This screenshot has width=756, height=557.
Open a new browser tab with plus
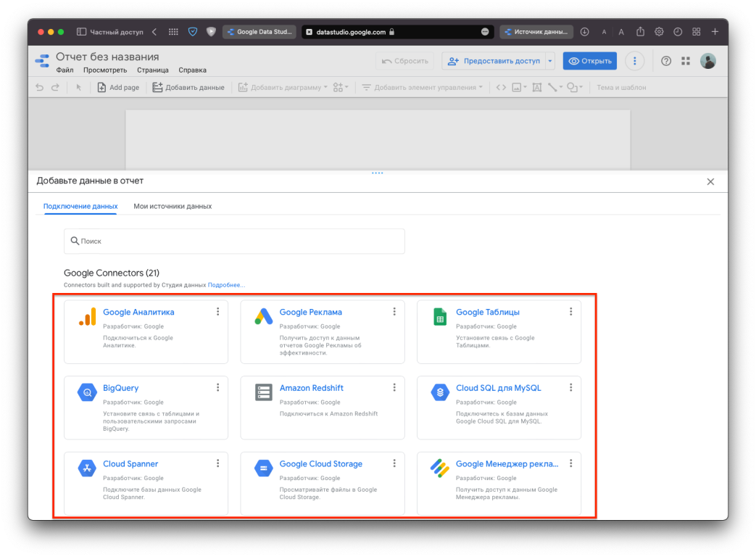coord(715,31)
